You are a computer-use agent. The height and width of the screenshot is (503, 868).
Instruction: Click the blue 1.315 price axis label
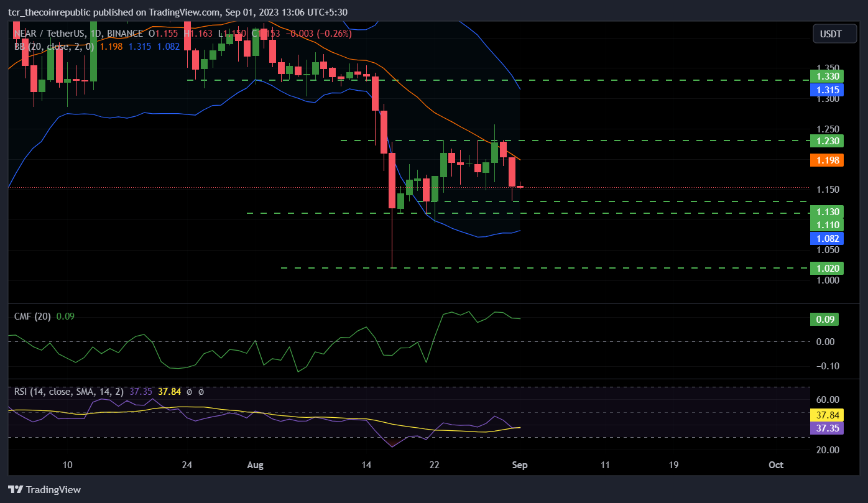(826, 90)
